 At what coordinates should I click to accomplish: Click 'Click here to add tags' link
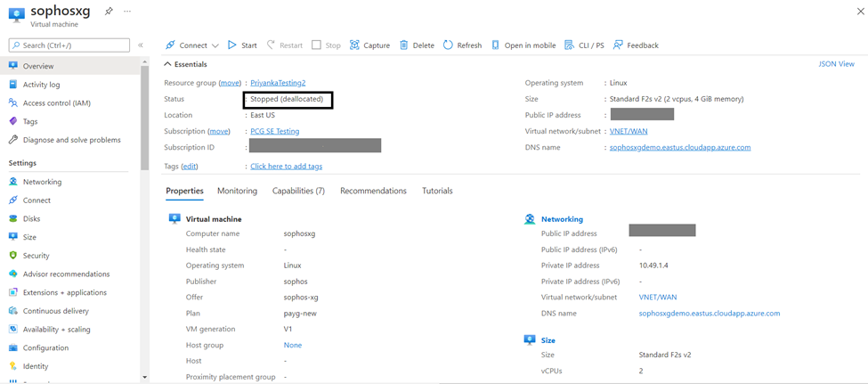tap(286, 167)
